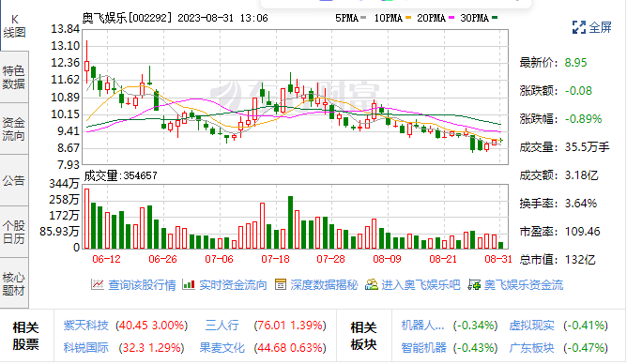Click the 涨跌额 value -0.08

point(578,91)
